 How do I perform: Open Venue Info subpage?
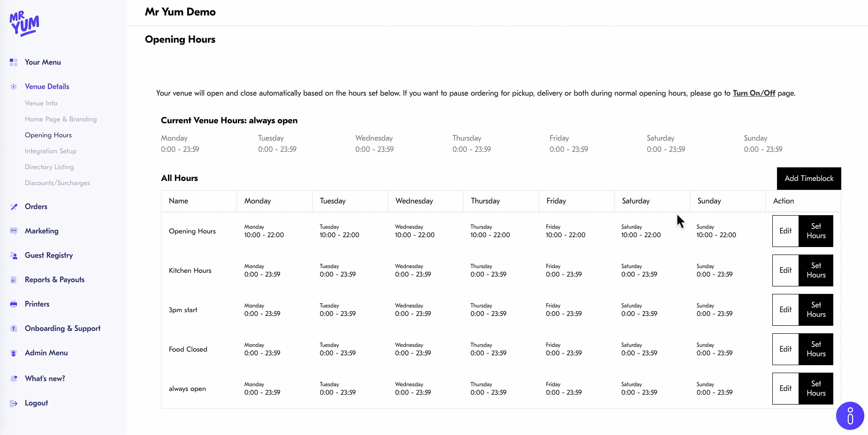point(41,103)
